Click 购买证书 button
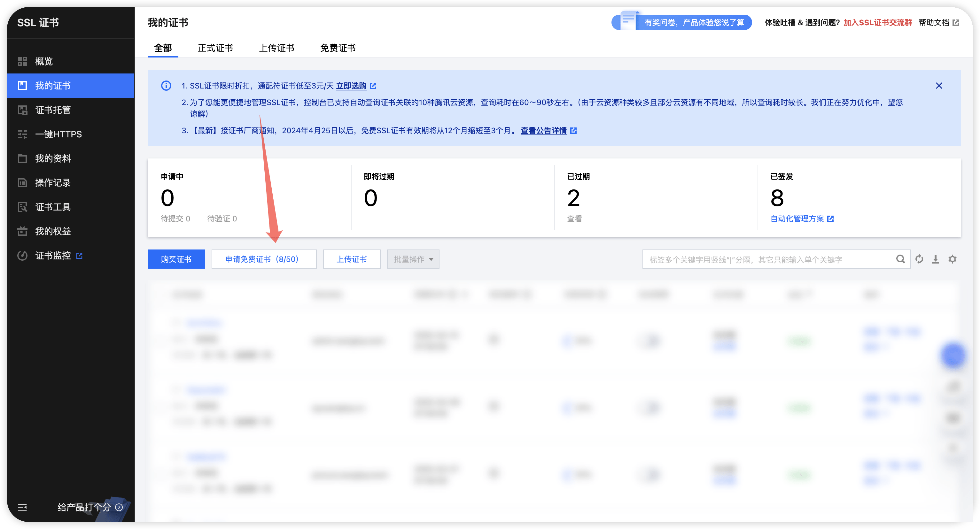The height and width of the screenshot is (529, 980). click(x=176, y=259)
